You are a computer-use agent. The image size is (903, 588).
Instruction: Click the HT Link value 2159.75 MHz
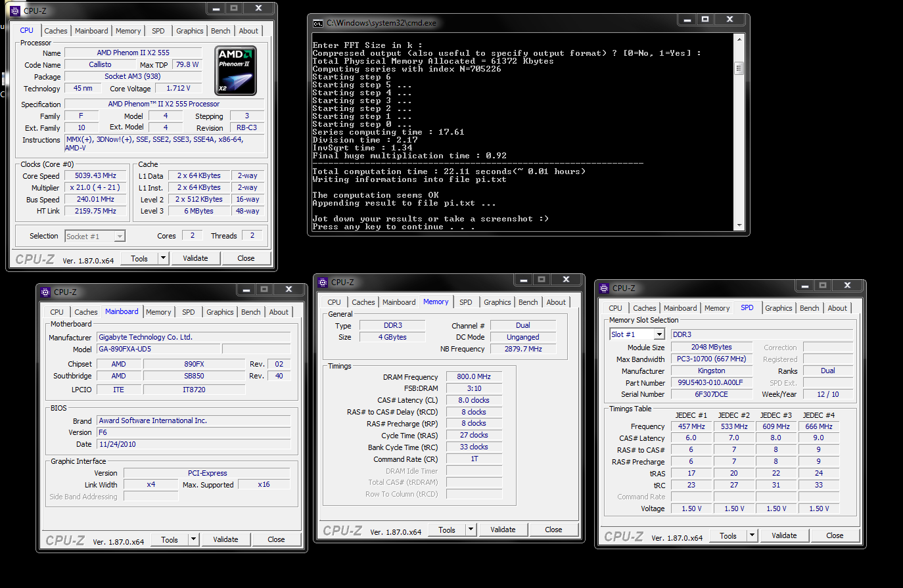pos(95,212)
